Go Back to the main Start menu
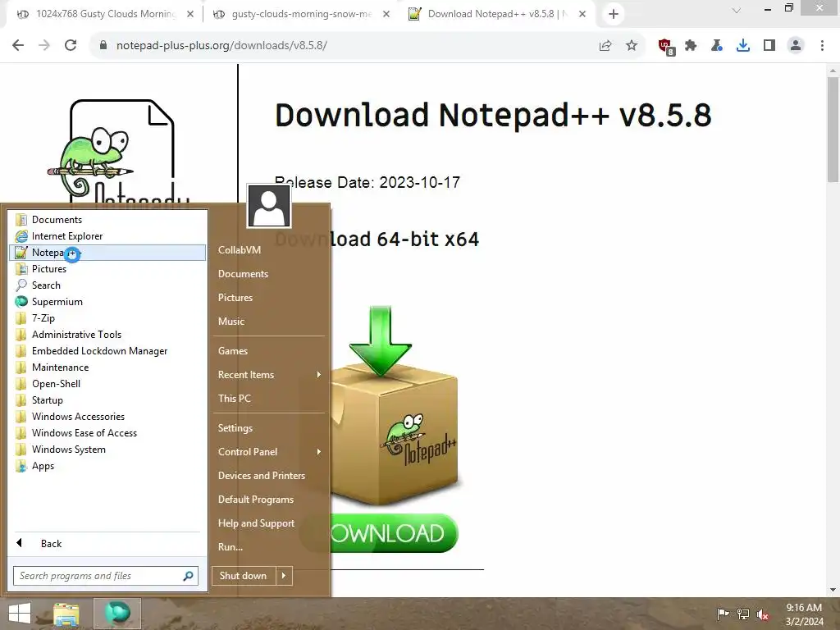 click(x=107, y=543)
